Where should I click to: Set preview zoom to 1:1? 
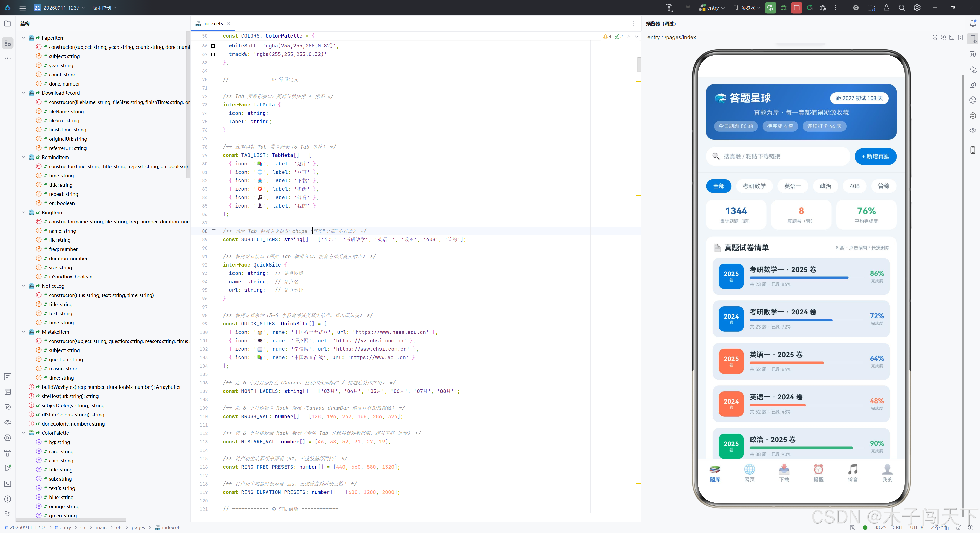pyautogui.click(x=960, y=37)
